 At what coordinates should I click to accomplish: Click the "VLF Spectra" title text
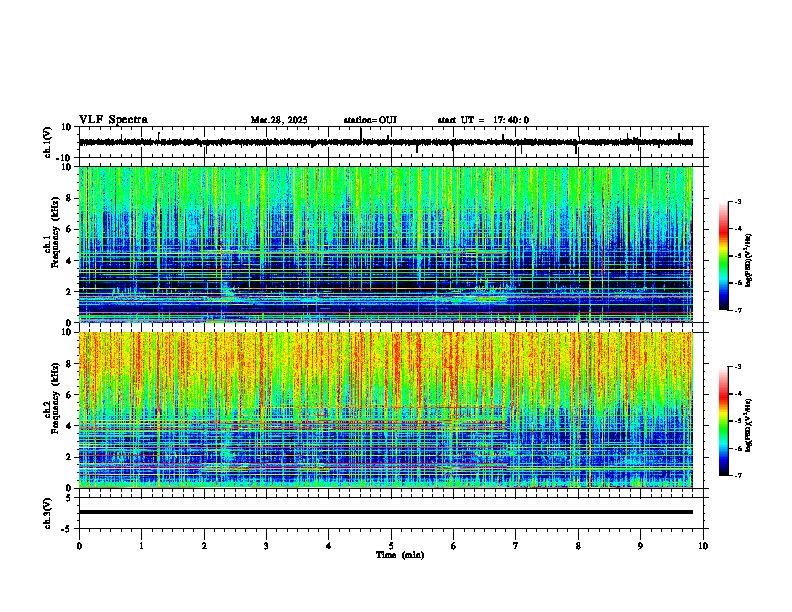pyautogui.click(x=113, y=120)
